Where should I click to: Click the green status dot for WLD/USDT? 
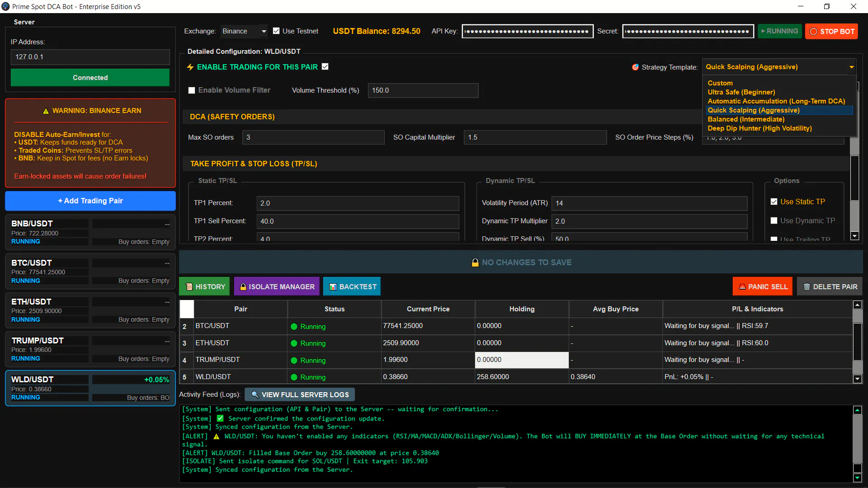pyautogui.click(x=294, y=377)
